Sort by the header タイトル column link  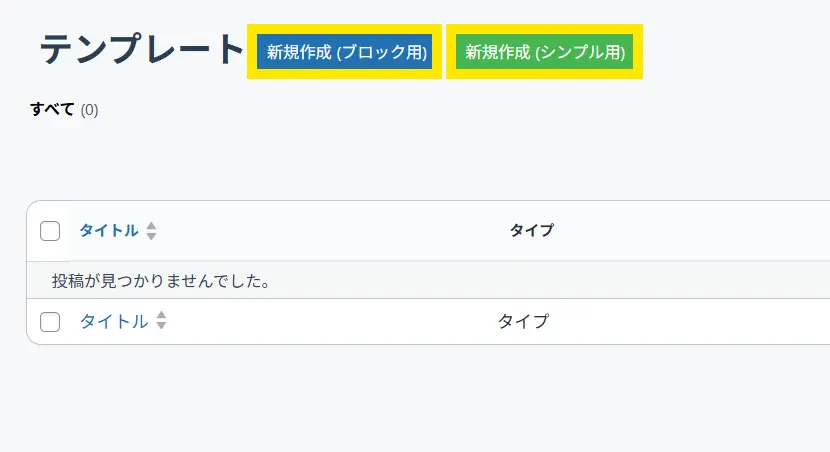(x=109, y=231)
